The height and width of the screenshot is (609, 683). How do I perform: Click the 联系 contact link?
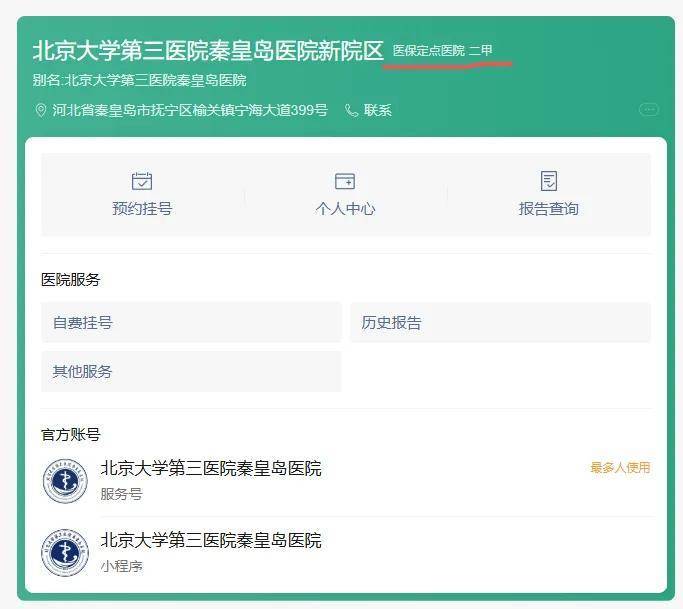point(378,110)
